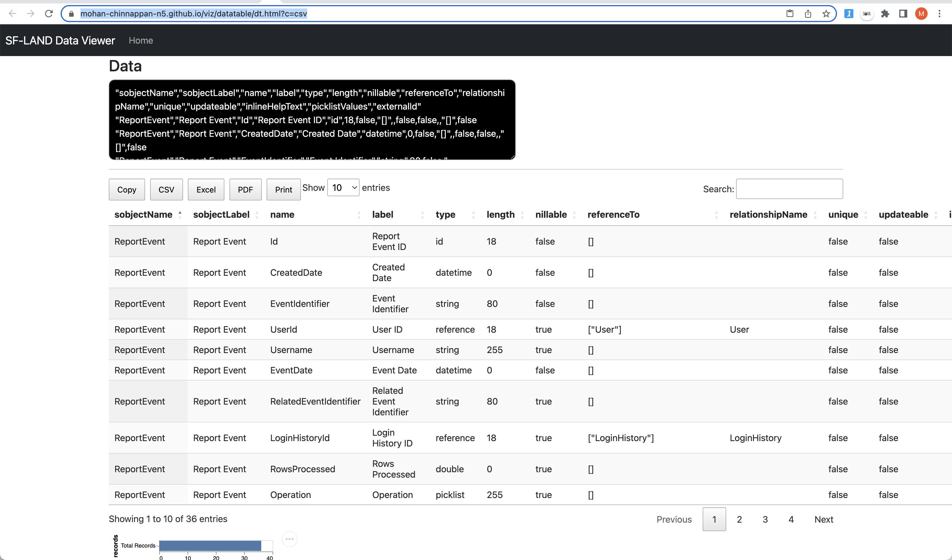This screenshot has width=952, height=560.
Task: Click the Copy button
Action: (127, 189)
